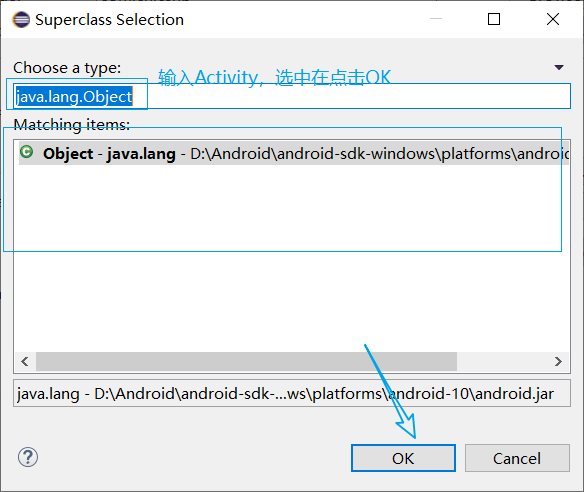
Task: Minimize the Superclass Selection dialog
Action: pos(436,18)
